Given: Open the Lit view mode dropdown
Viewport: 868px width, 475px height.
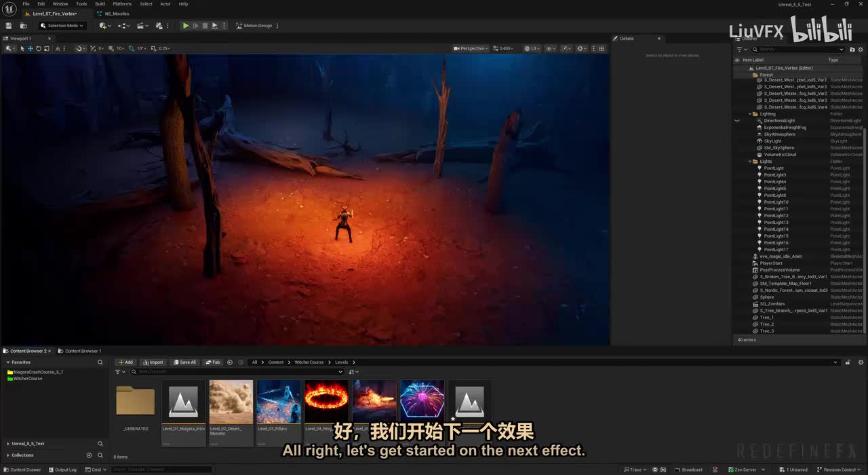Looking at the screenshot, I should pos(532,48).
